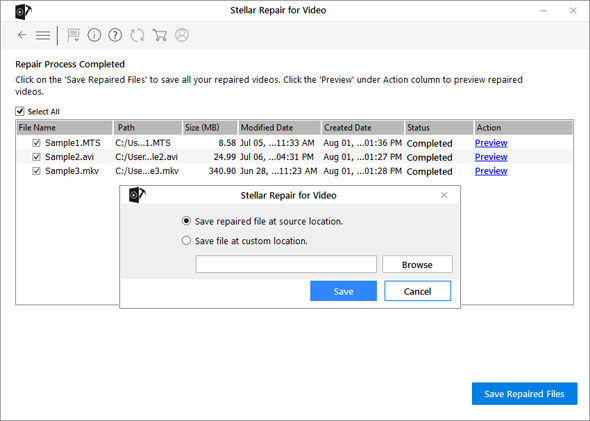The image size is (590, 421).
Task: Select 'Save repaired file at source location' radio
Action: click(x=186, y=221)
